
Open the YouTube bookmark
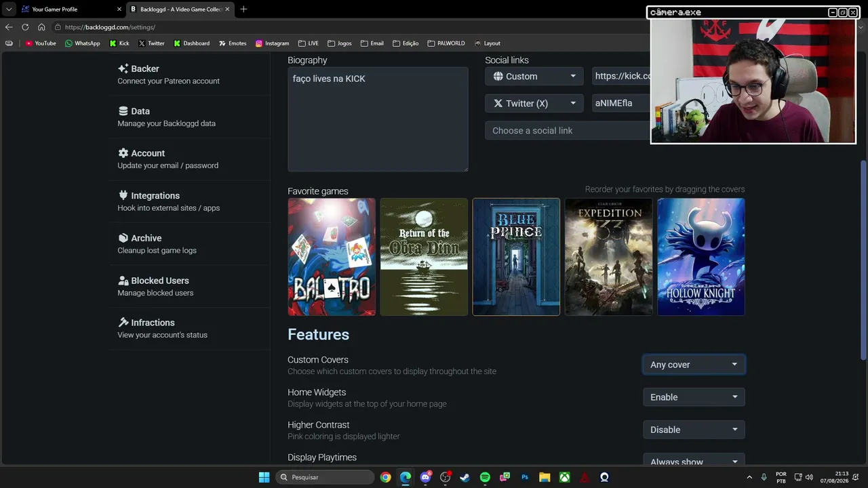41,43
